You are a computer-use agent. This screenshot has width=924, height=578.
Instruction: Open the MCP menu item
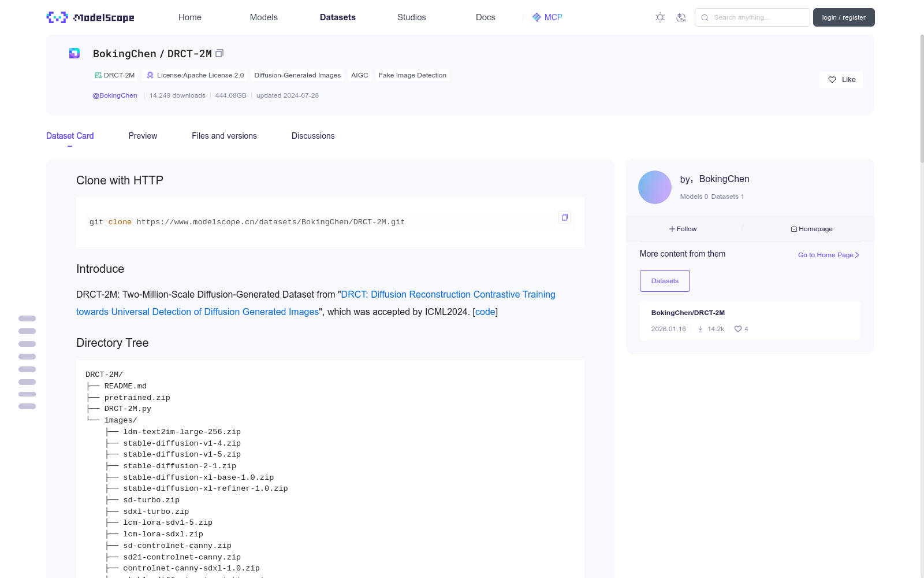547,17
